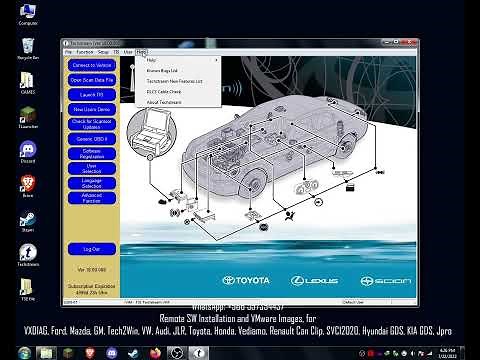The height and width of the screenshot is (360, 480).
Task: Open the File menu
Action: tap(68, 52)
